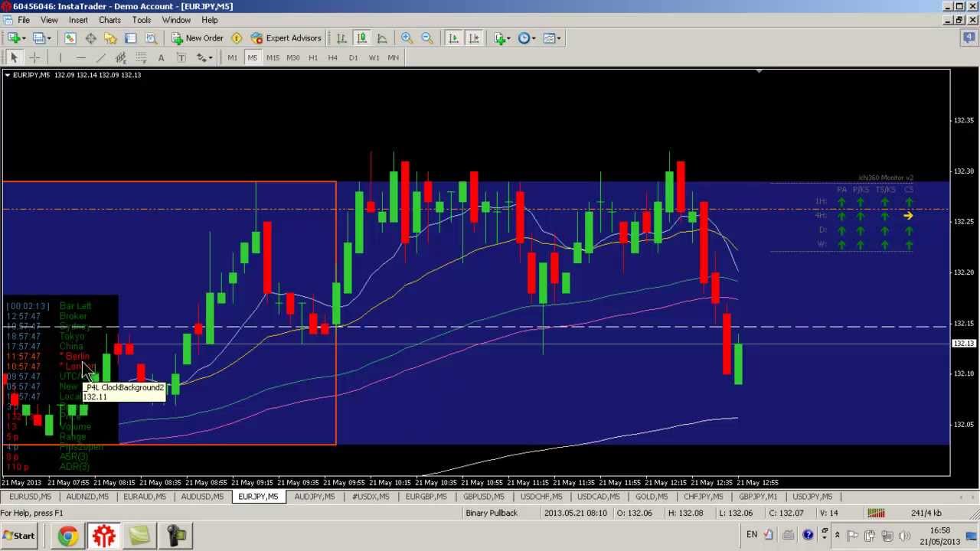
Task: Select the Horizontal Line tool
Action: coord(80,57)
